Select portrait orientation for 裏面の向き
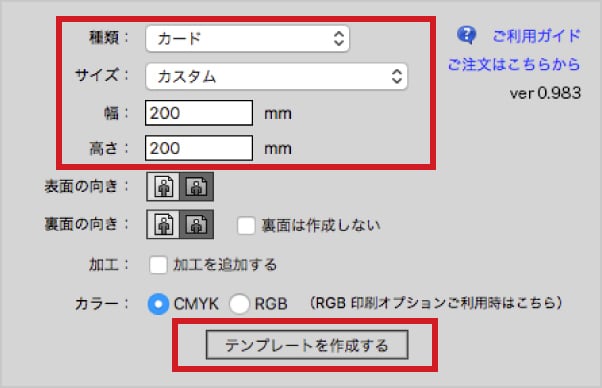 point(163,225)
